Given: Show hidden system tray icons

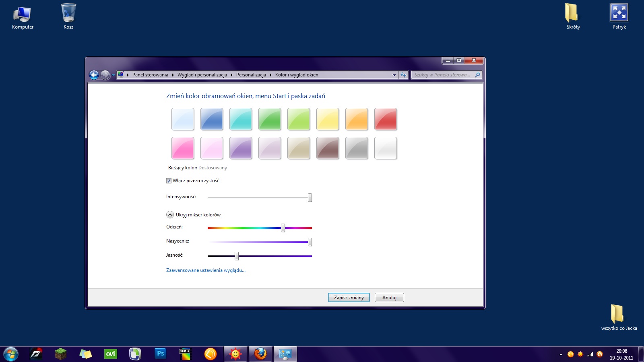Looking at the screenshot, I should coord(561,354).
